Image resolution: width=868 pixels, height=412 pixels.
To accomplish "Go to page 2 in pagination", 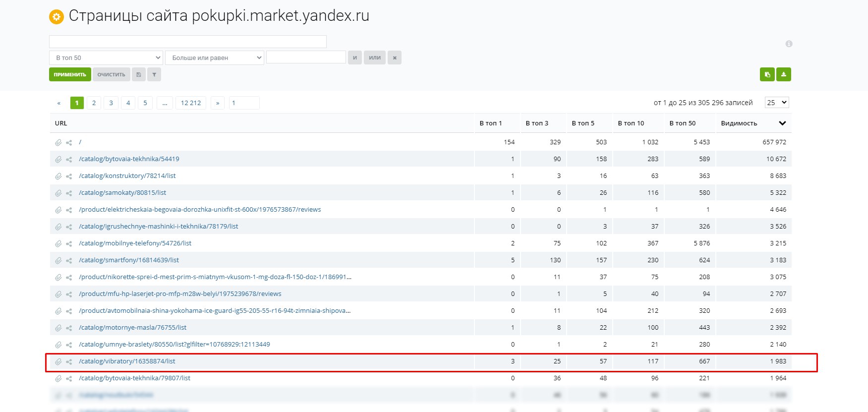I will (94, 103).
